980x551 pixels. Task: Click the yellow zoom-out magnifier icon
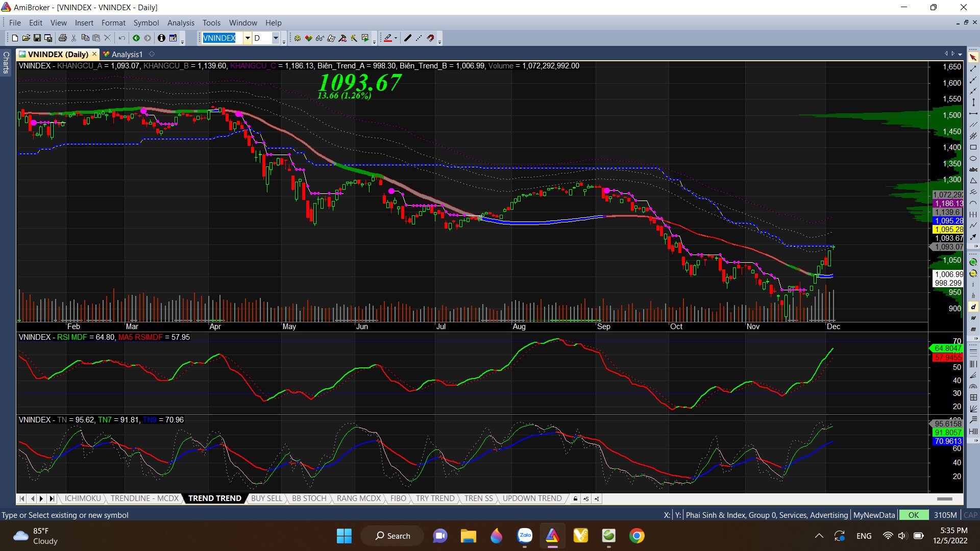[x=973, y=273]
